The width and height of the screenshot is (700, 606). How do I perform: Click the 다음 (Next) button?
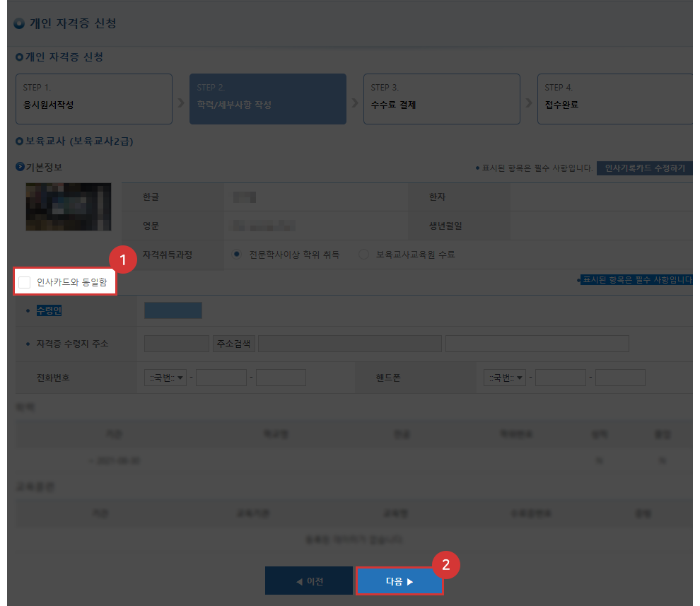coord(399,580)
